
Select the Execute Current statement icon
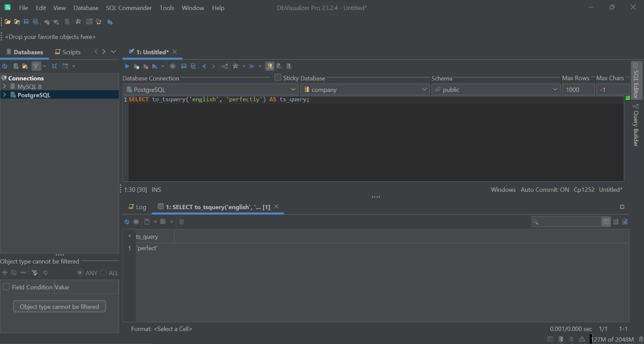click(137, 66)
